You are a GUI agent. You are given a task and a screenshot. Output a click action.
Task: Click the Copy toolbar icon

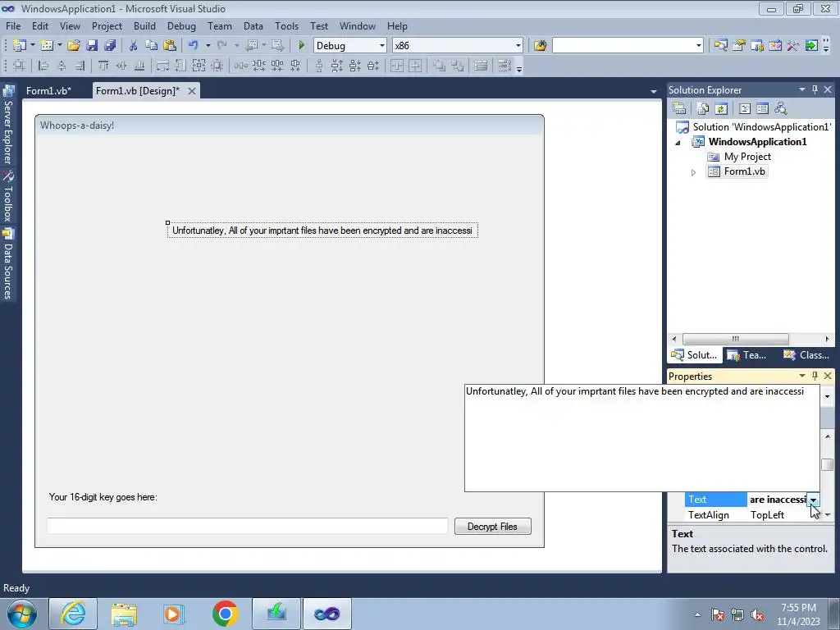[x=152, y=46]
